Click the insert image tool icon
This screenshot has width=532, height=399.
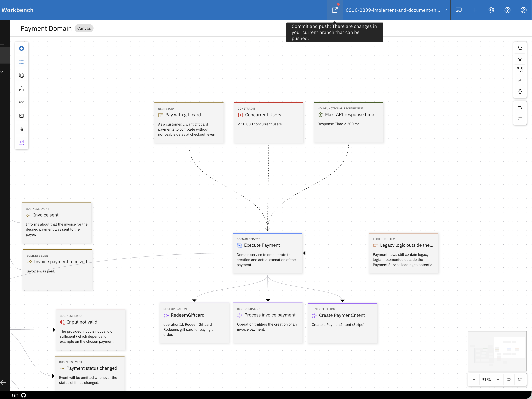[21, 115]
